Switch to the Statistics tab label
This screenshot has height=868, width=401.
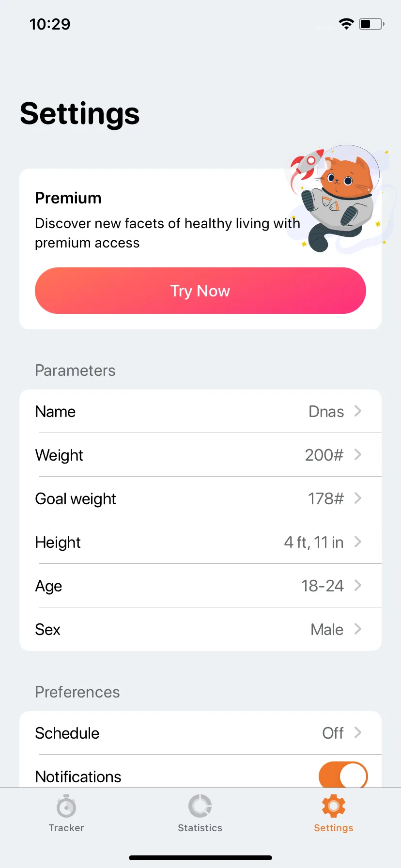coord(200,828)
